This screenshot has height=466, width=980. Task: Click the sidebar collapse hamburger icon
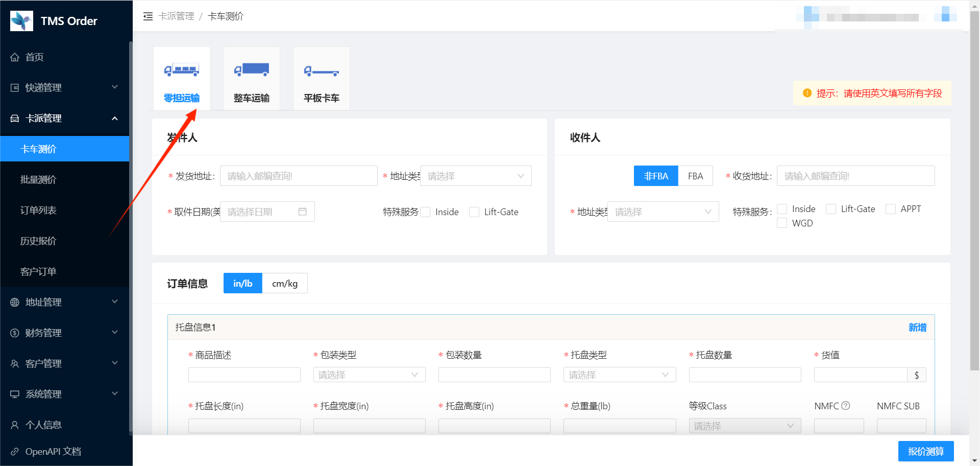click(x=148, y=16)
